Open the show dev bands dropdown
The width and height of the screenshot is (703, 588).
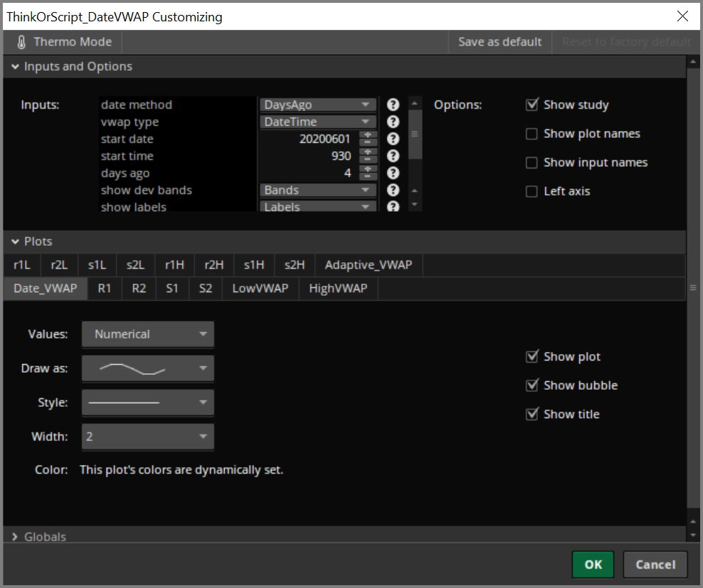[x=318, y=190]
